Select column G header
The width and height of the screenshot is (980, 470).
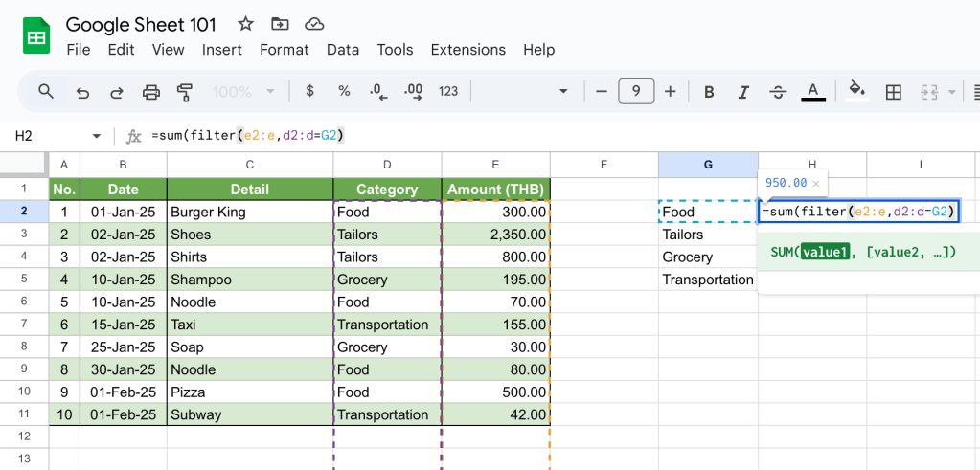[x=708, y=165]
